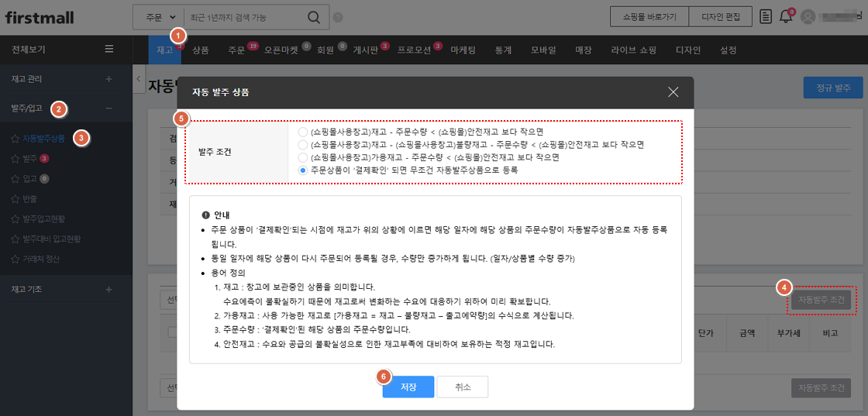The image size is (868, 416).
Task: Click the upper 자동발주 조건 button
Action: click(821, 301)
